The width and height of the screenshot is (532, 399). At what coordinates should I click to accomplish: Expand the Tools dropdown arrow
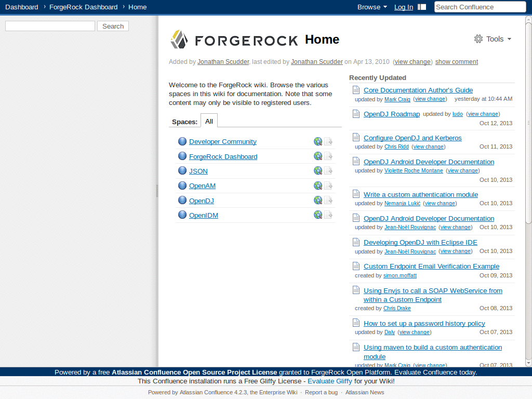coord(509,39)
